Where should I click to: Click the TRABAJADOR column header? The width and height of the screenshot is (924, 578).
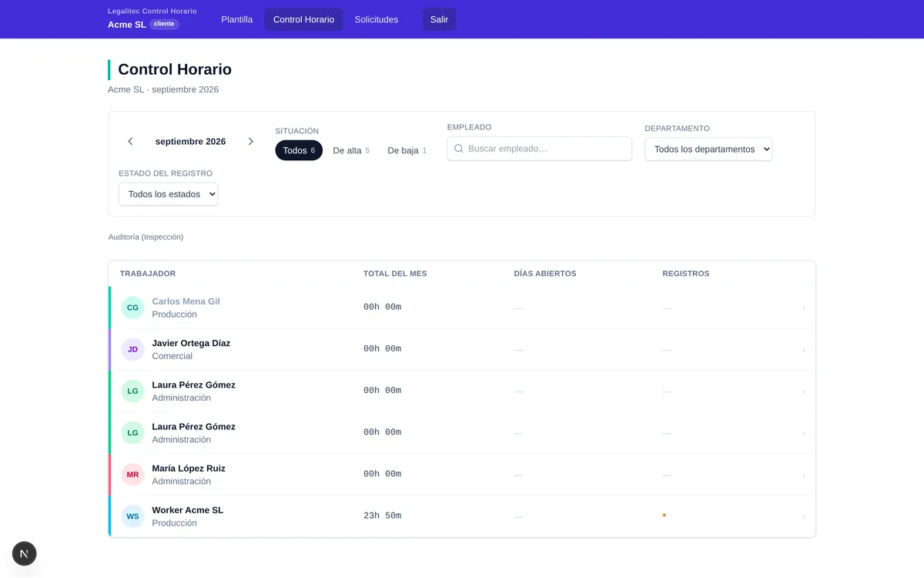point(148,274)
